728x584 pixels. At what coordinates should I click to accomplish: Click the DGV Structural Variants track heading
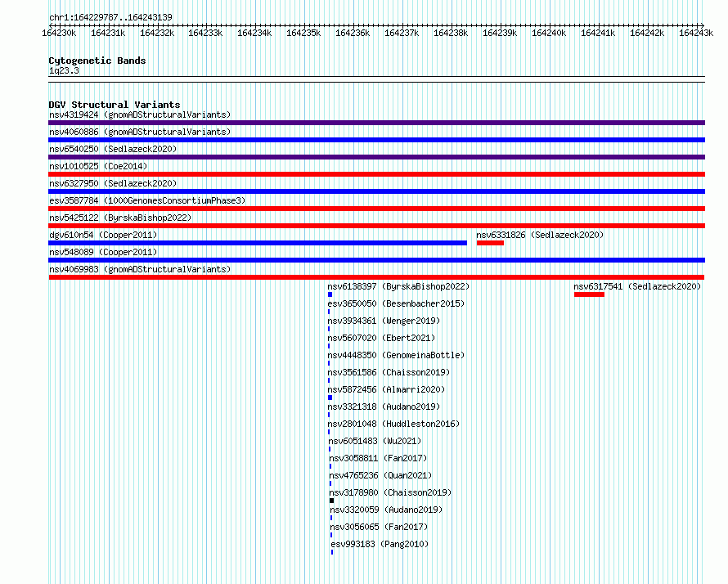(x=115, y=105)
